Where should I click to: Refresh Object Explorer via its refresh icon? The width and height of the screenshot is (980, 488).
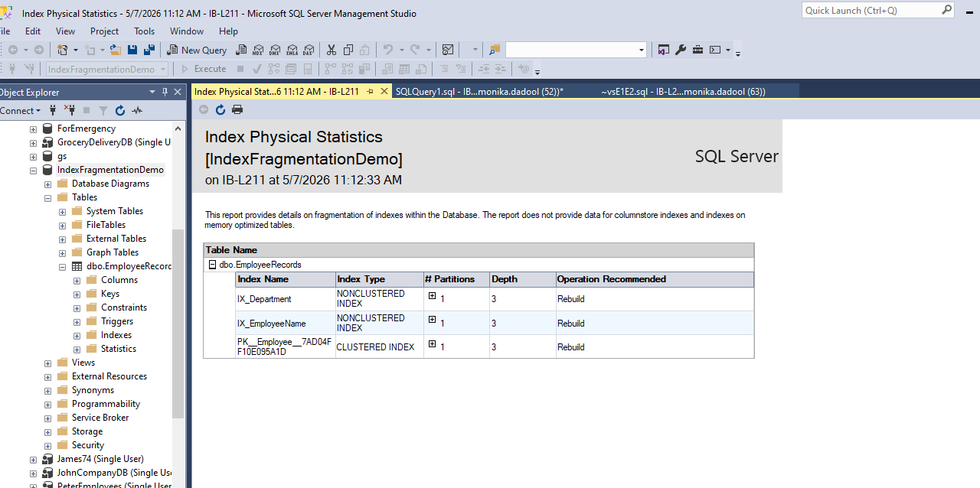click(120, 110)
